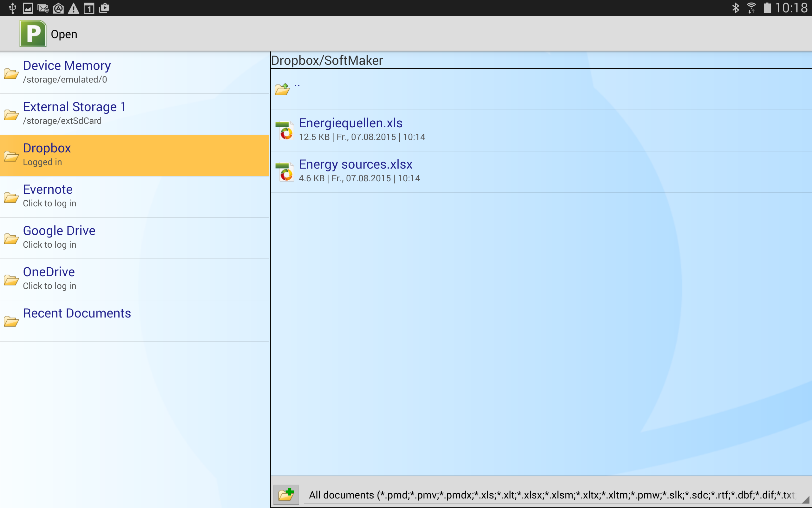Select External Storage 1 location
This screenshot has height=508, width=812.
134,114
